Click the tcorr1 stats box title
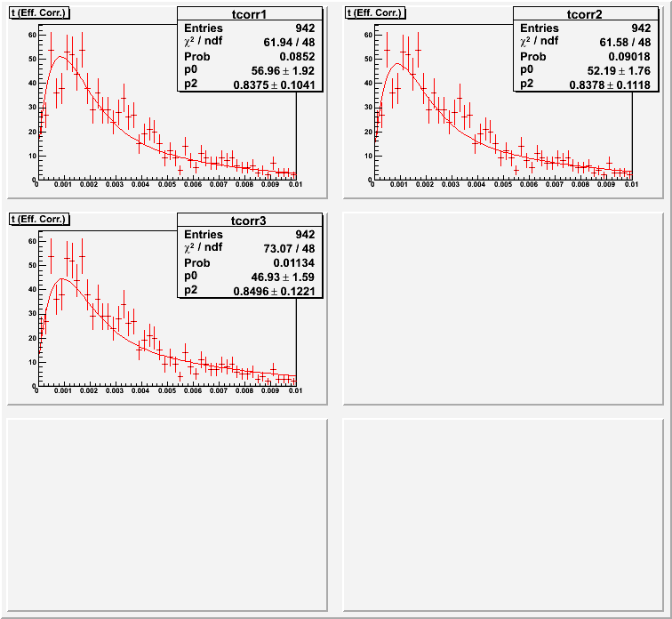672x619 pixels. [x=250, y=14]
